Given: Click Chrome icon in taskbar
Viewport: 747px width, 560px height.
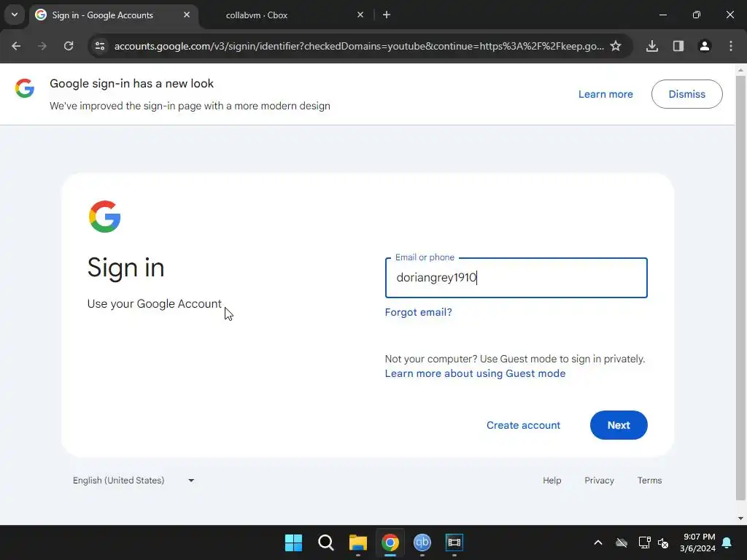Looking at the screenshot, I should (390, 542).
